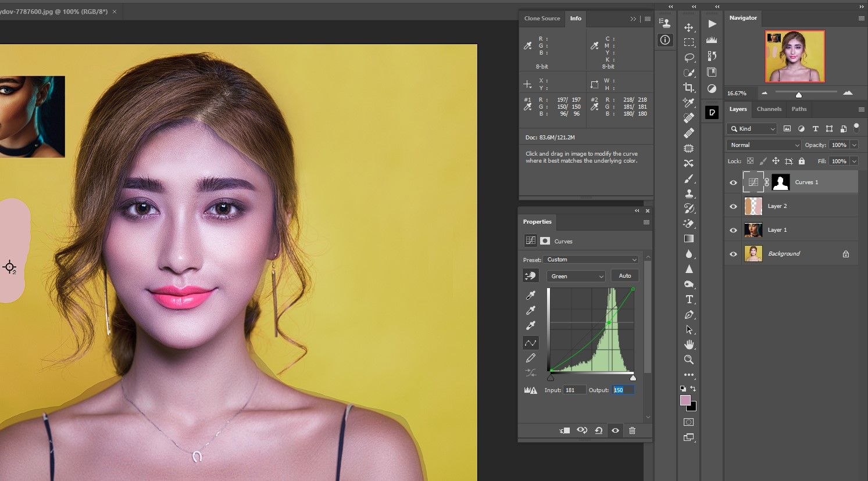This screenshot has height=481, width=868.
Task: Select the Path Selection arrow tool
Action: pos(689,329)
